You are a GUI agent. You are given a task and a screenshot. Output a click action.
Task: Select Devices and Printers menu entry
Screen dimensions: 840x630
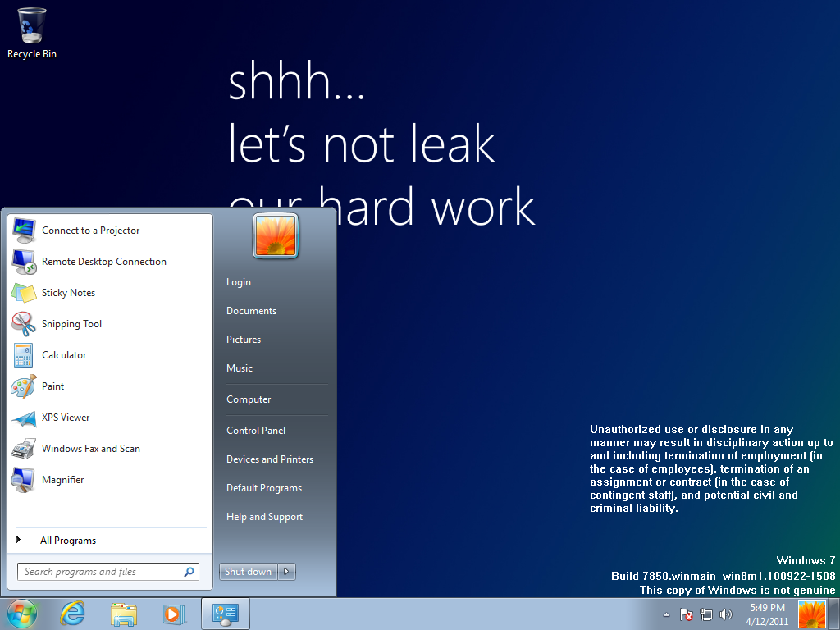pyautogui.click(x=270, y=459)
